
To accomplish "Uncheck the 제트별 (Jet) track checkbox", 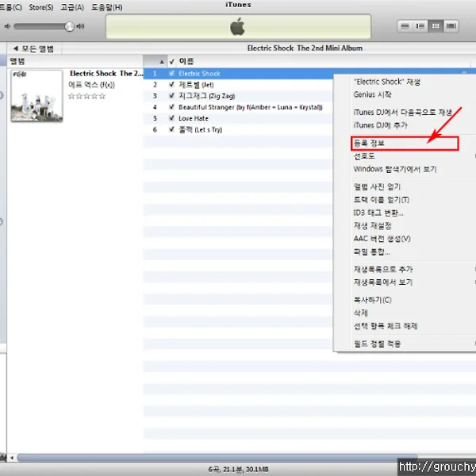I will pos(171,84).
